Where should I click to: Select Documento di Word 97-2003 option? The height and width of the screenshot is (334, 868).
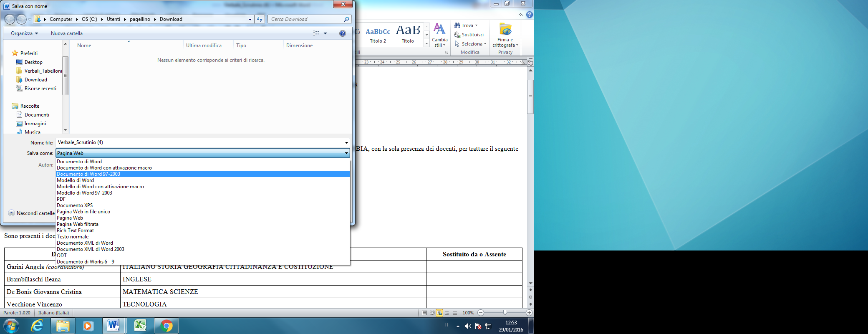(x=203, y=174)
